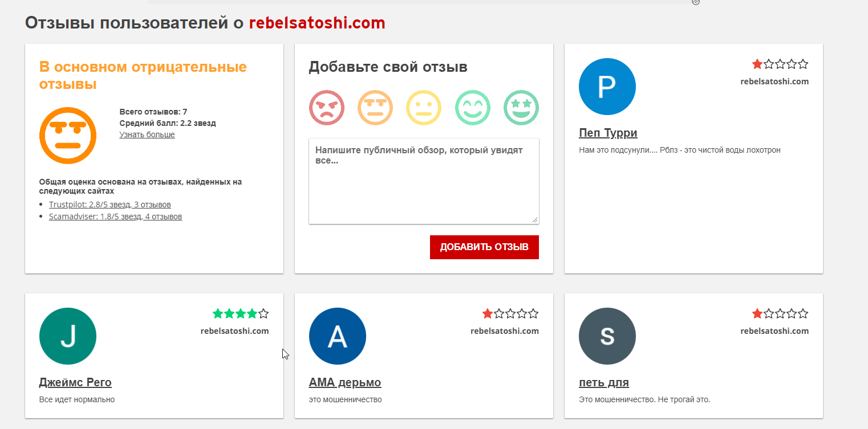Image resolution: width=868 pixels, height=429 pixels.
Task: Click the Общая оценка основана на отзывах text
Action: click(141, 186)
